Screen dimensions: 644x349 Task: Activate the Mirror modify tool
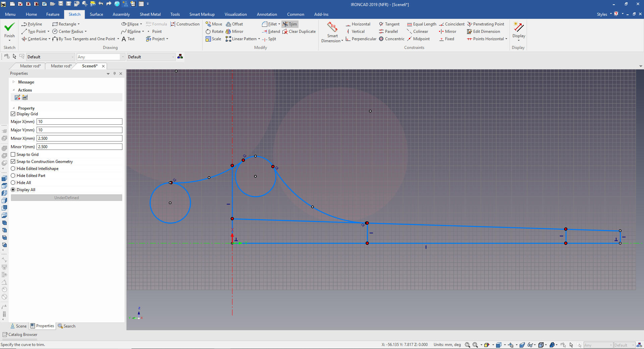point(234,32)
